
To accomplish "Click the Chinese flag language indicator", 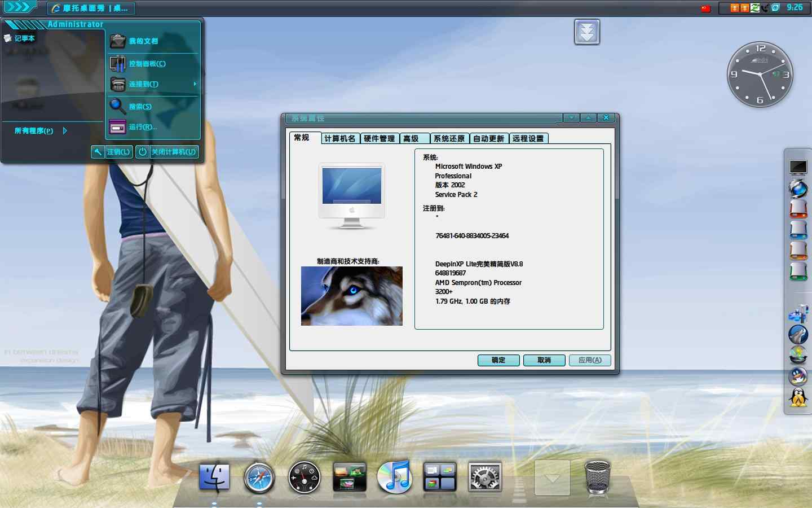I will (705, 8).
